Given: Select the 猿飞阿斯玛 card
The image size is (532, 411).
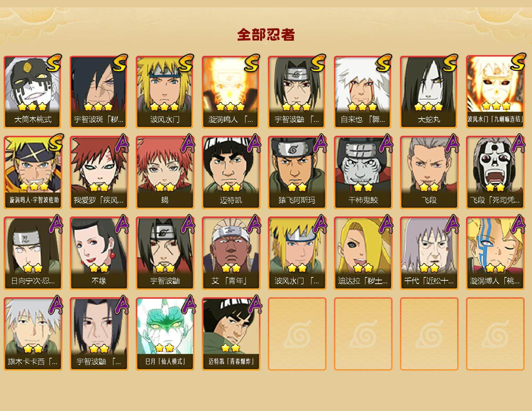Looking at the screenshot, I should pos(297,172).
